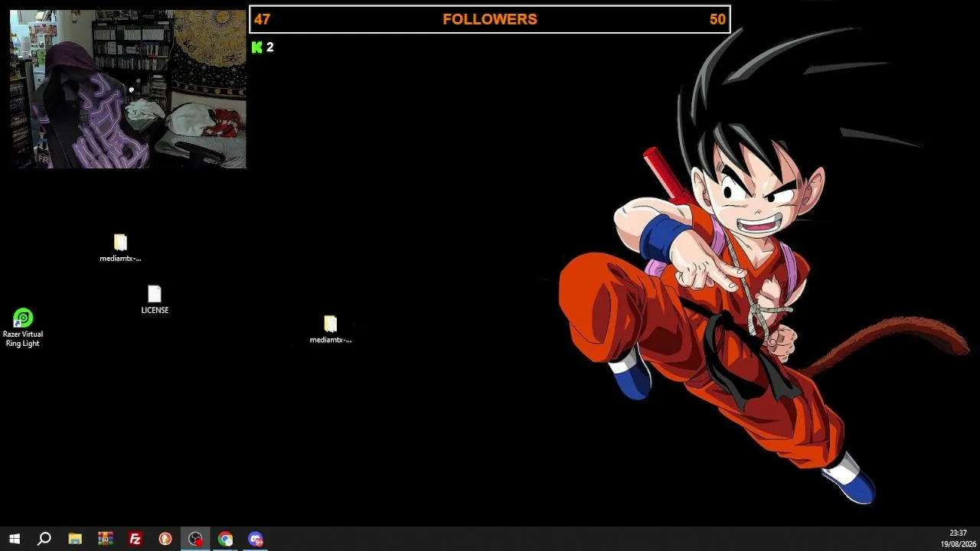
Task: Click the green Kick viewer count icon
Action: 257,47
